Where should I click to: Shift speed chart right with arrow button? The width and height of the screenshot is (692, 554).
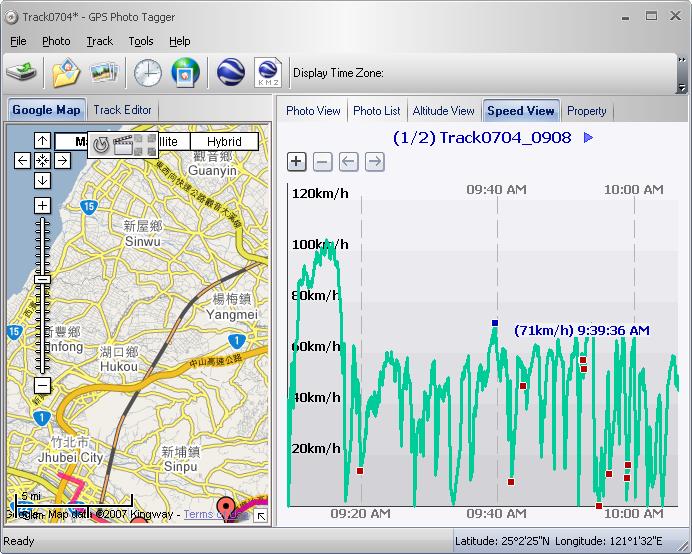coord(375,162)
